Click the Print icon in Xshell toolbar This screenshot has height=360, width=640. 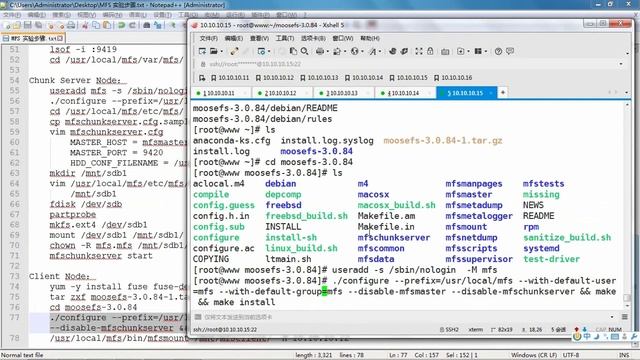320,51
